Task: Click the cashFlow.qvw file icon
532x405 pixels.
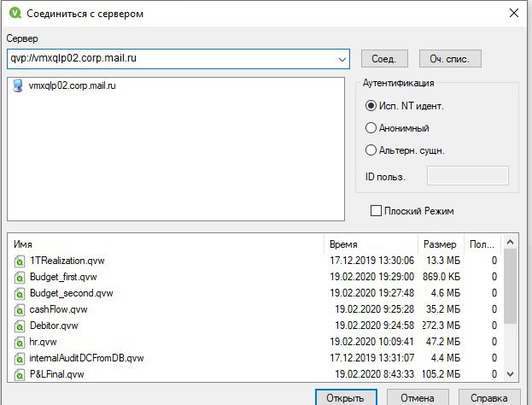Action: (20, 310)
